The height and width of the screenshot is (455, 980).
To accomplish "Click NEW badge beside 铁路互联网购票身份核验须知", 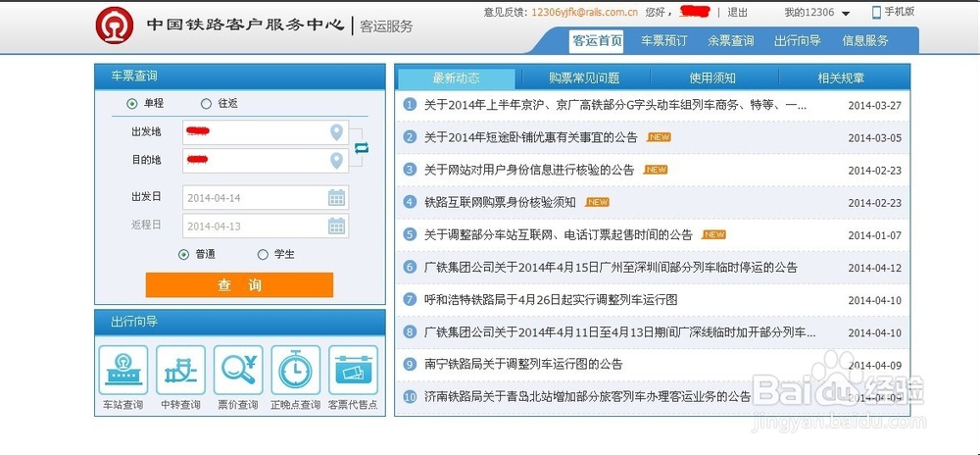I will click(597, 202).
